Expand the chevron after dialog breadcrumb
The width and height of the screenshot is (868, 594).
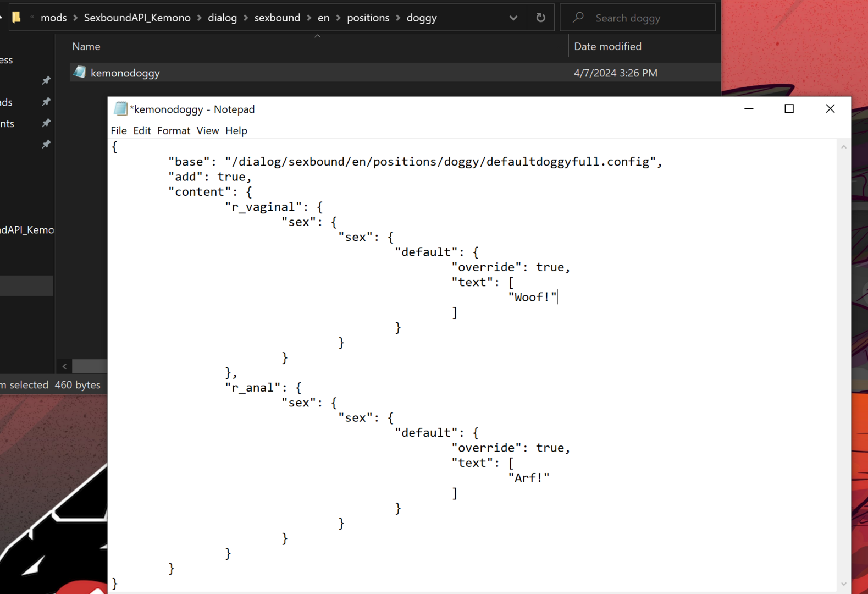pos(246,18)
